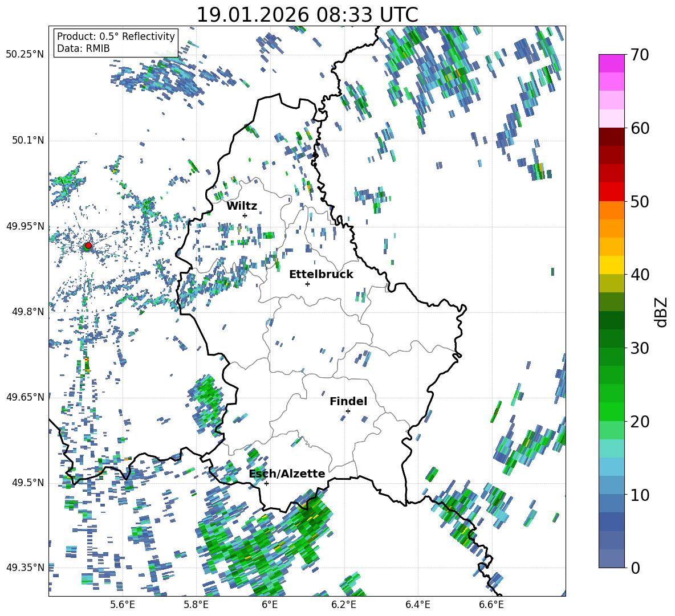Click the colorbar tick label 20

pos(640,421)
